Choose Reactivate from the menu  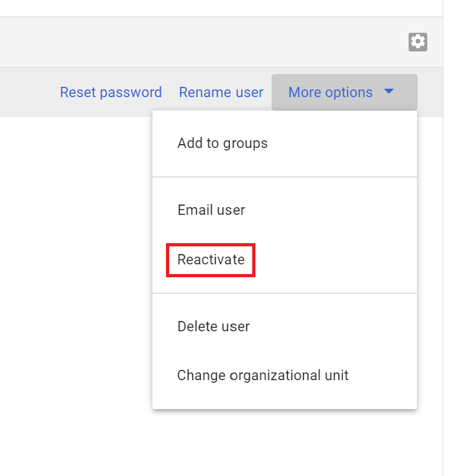coord(284,260)
